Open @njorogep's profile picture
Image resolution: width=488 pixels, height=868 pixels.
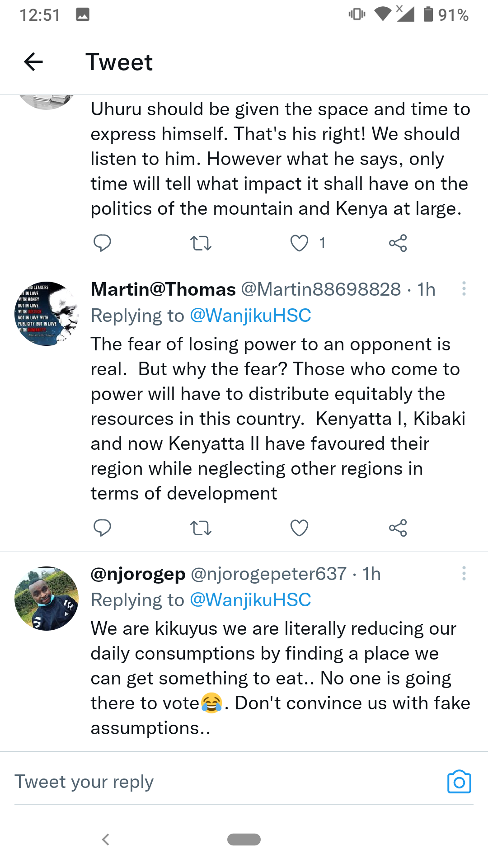[x=46, y=598]
